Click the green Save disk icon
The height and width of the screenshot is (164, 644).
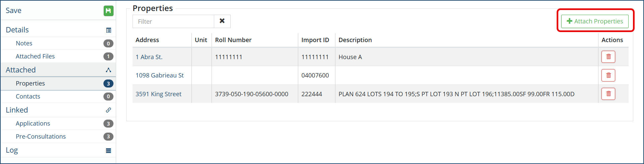[x=108, y=11]
